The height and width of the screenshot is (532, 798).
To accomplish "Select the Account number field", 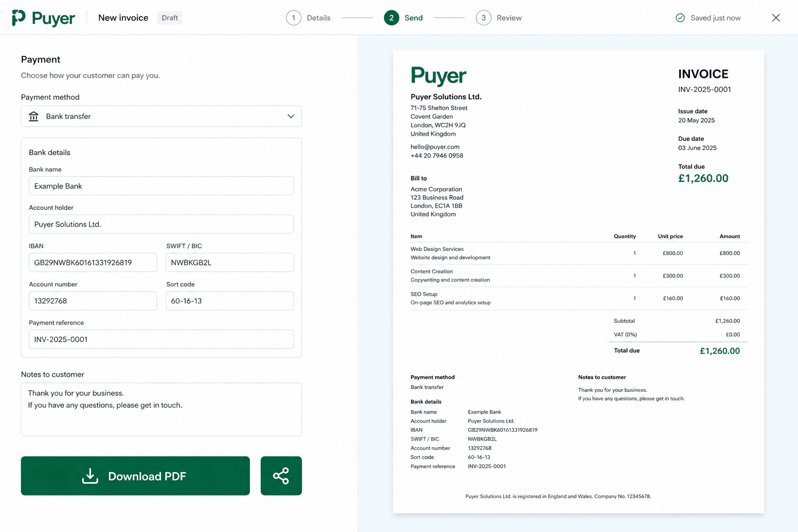I will click(93, 301).
